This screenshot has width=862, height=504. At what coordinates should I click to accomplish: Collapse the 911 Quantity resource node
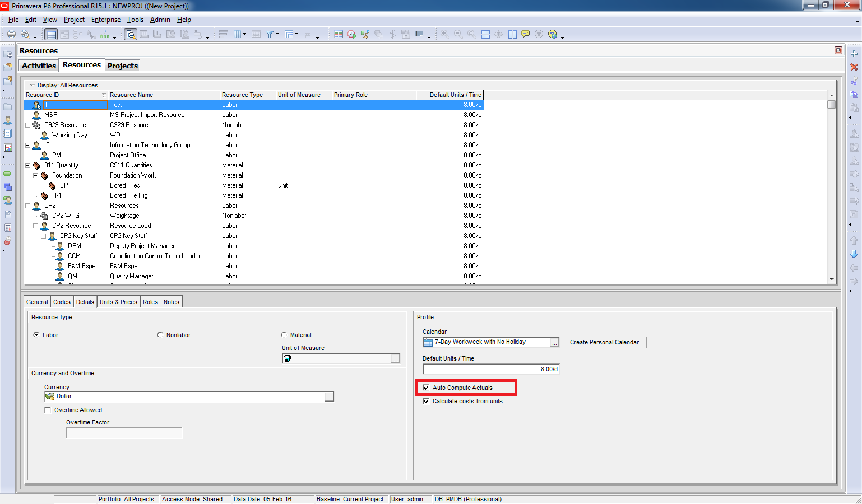point(27,165)
